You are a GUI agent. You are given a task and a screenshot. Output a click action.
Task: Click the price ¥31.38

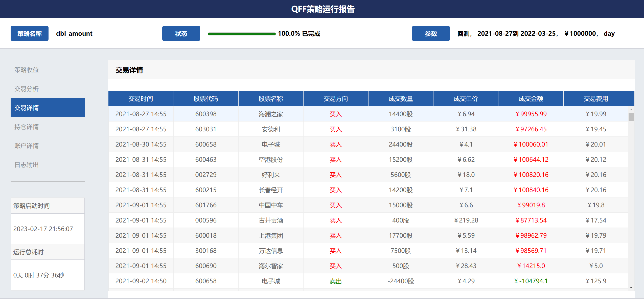pos(466,129)
